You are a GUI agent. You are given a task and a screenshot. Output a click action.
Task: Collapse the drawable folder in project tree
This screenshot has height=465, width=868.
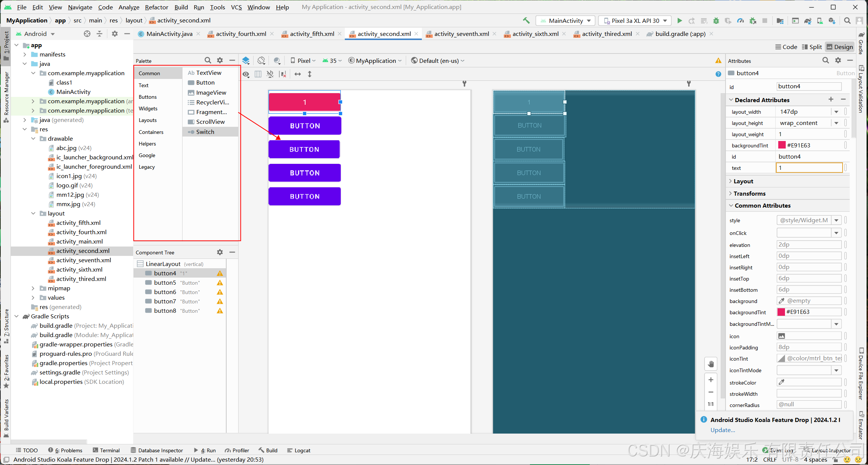(33, 138)
